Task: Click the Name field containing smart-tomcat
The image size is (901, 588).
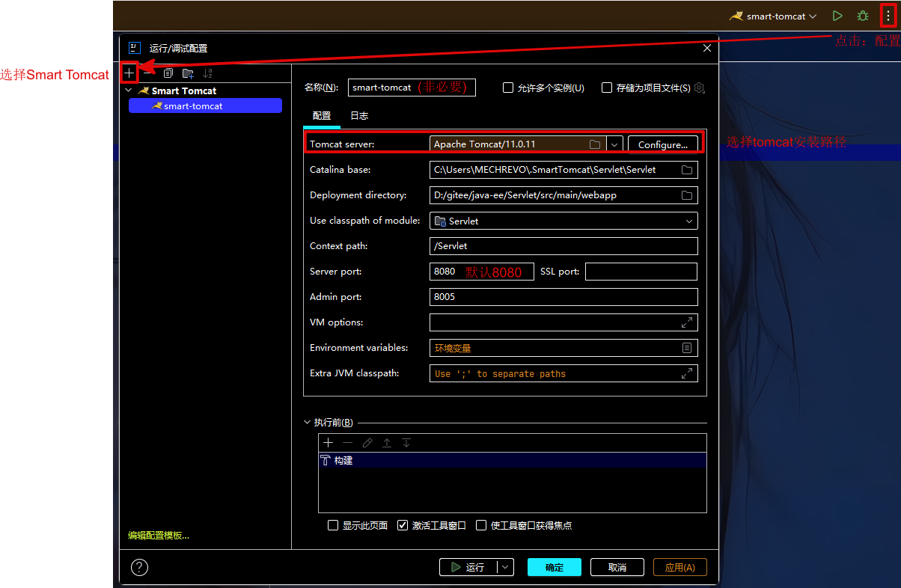Action: coord(412,88)
